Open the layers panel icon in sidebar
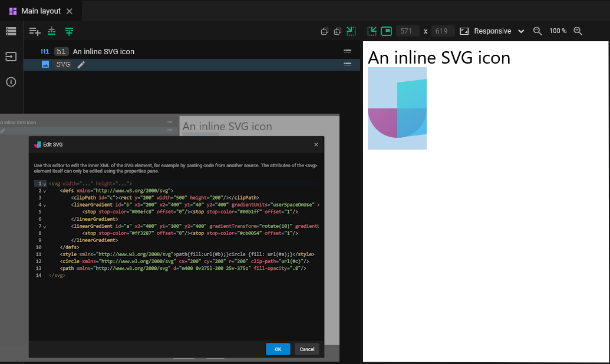The image size is (610, 364). (11, 31)
